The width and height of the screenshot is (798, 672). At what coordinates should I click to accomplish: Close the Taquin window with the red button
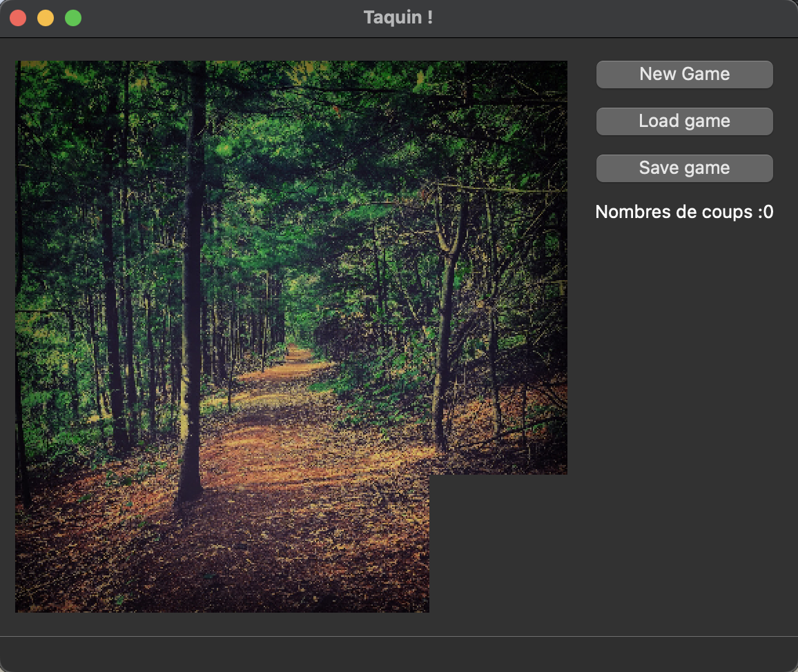pyautogui.click(x=18, y=19)
